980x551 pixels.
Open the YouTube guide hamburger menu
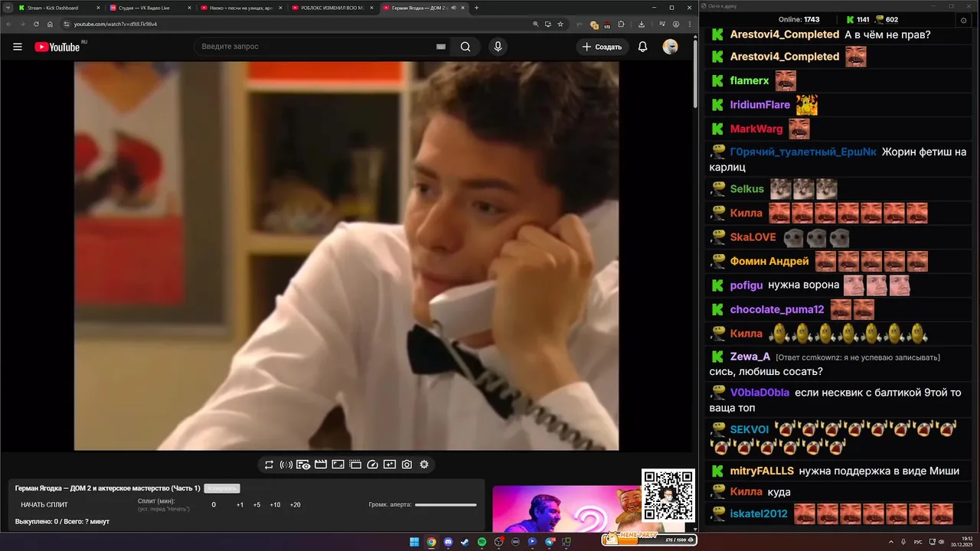coord(18,47)
